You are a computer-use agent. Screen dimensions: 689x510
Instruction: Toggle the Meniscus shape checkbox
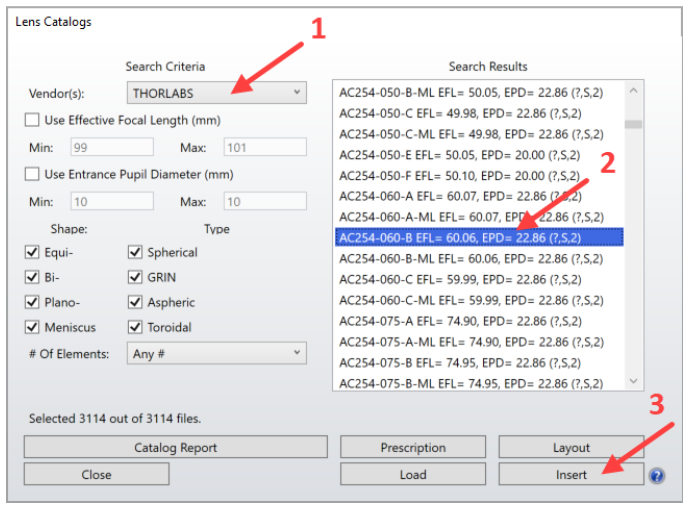click(32, 327)
